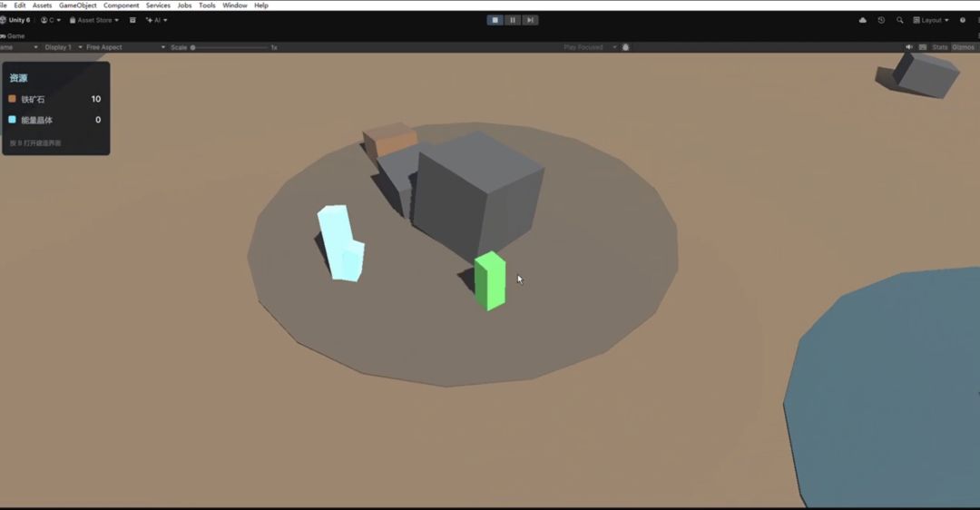980x510 pixels.
Task: Open the account dropdown labeled C
Action: pos(51,20)
